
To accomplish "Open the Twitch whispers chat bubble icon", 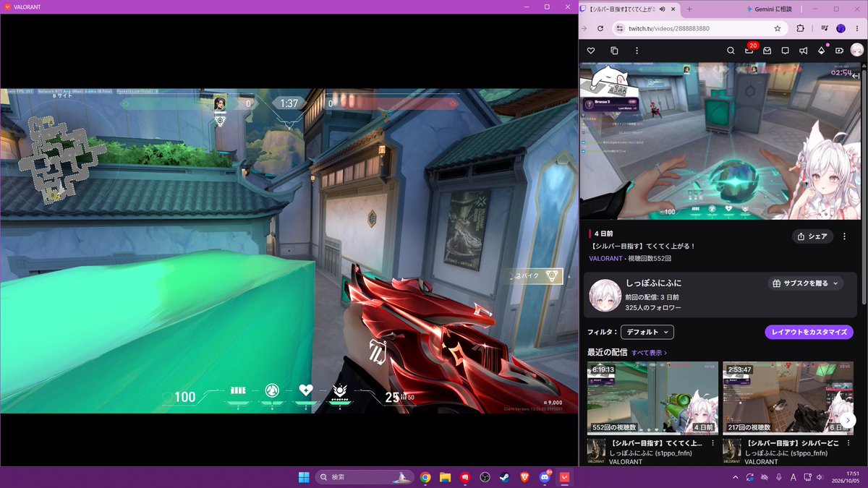I will (x=785, y=51).
